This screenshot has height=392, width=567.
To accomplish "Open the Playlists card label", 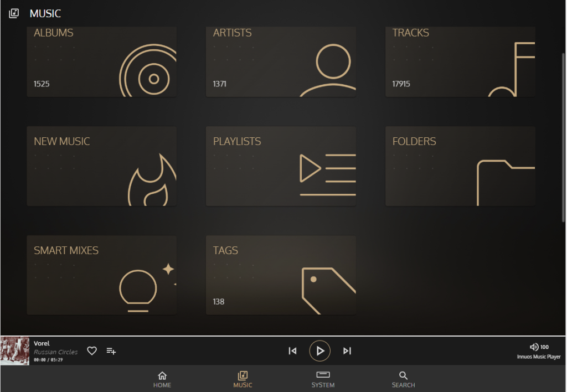I will (237, 141).
